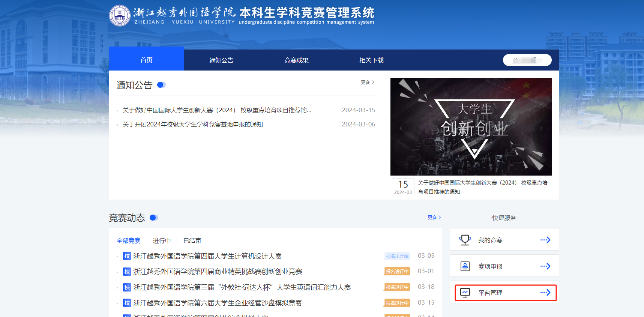
Task: Click arrow icon on 赛项申报 card
Action: (x=545, y=266)
